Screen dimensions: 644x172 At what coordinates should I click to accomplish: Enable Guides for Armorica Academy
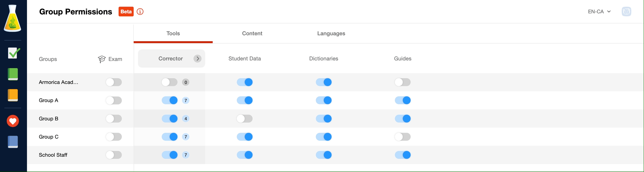402,82
